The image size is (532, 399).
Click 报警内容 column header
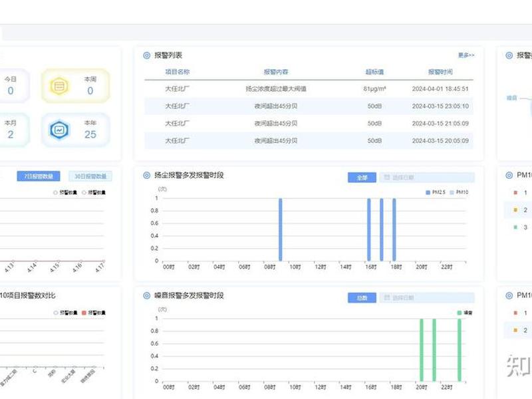click(x=276, y=72)
